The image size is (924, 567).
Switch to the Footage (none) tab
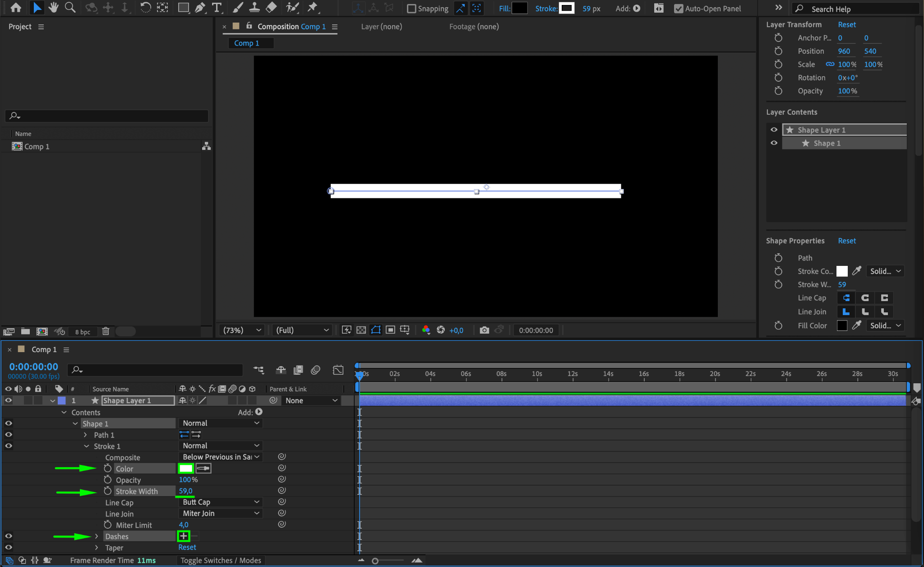pyautogui.click(x=474, y=27)
